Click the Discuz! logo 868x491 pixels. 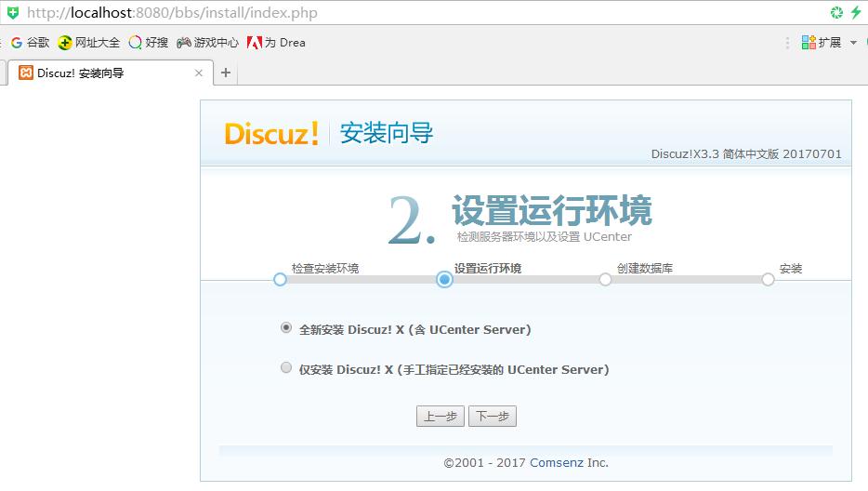tap(271, 134)
